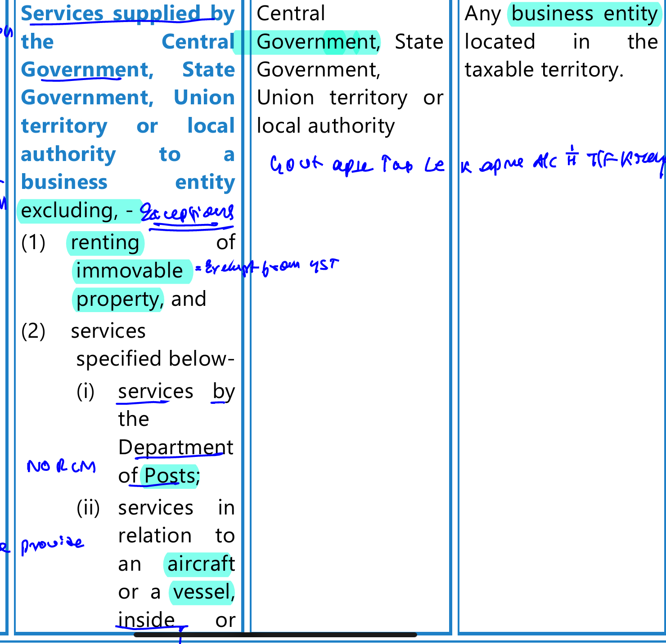Select the handwritten "provide" margin note

53,545
